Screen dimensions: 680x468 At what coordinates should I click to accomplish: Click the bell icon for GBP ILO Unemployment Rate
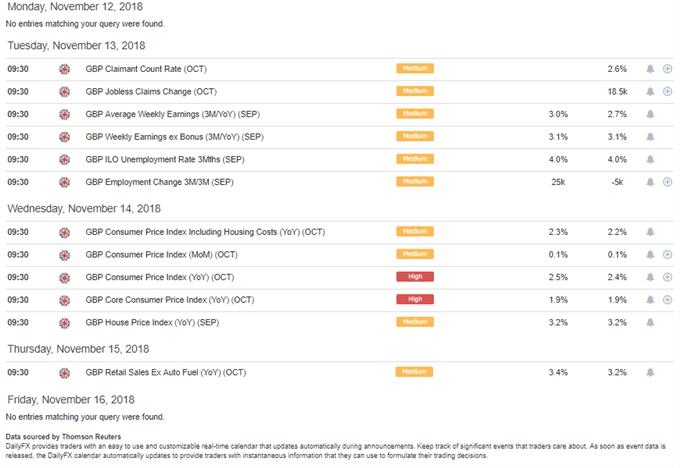coord(649,159)
